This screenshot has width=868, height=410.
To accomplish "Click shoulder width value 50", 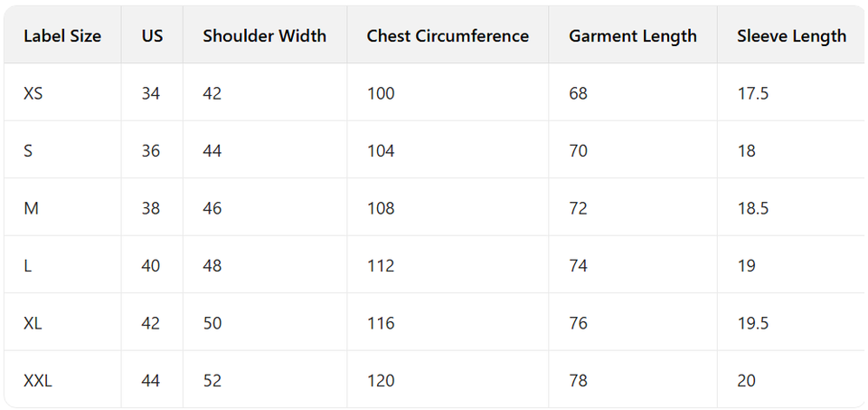I will point(212,323).
